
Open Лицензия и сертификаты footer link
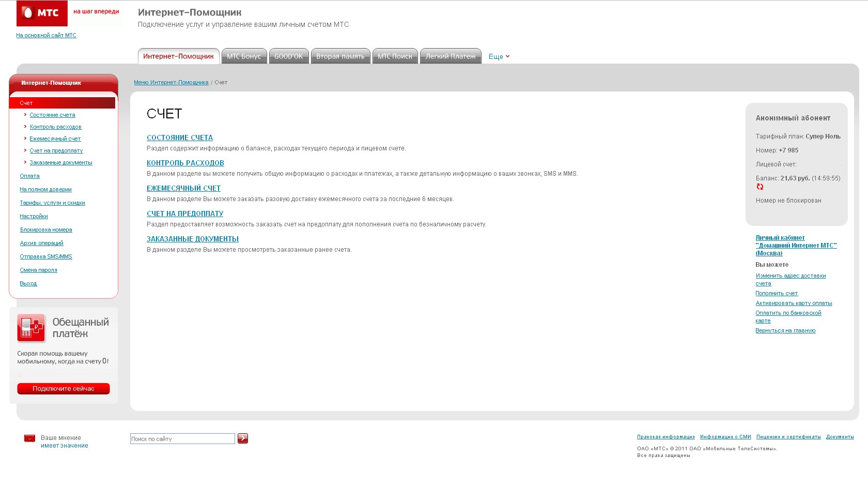tap(788, 437)
